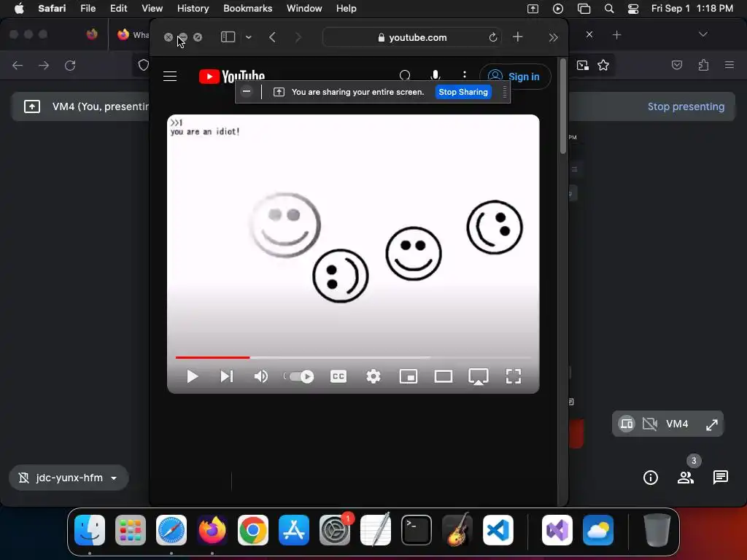Open the Safari File menu

(88, 9)
